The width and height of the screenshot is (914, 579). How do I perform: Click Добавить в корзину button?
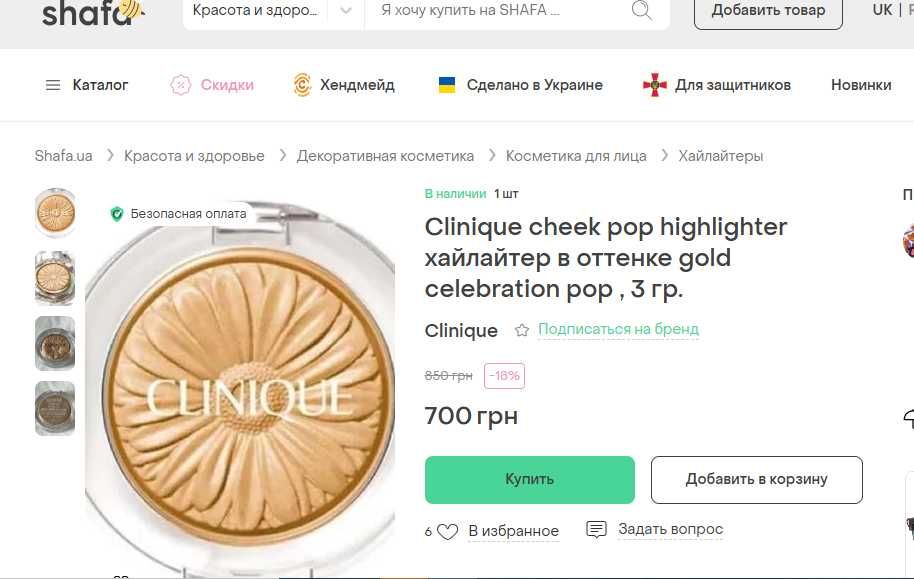(756, 479)
